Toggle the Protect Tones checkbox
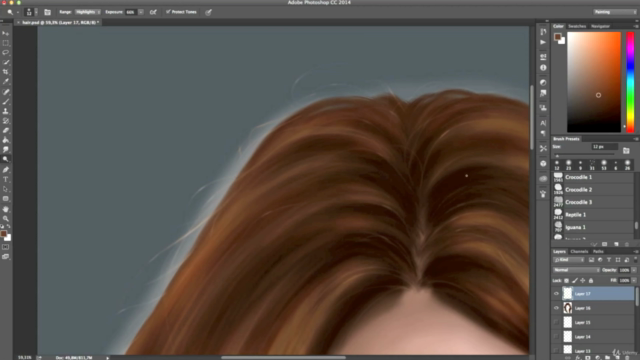The height and width of the screenshot is (360, 640). coord(168,12)
